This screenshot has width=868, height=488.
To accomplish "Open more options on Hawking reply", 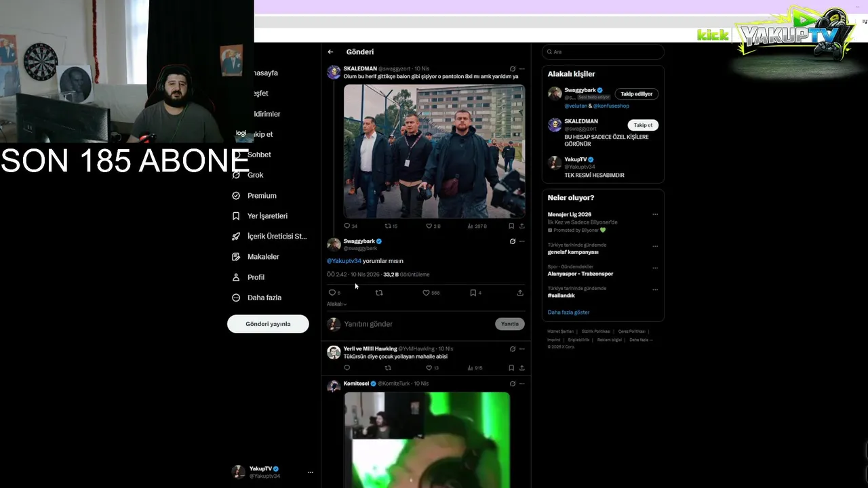I will [x=521, y=349].
